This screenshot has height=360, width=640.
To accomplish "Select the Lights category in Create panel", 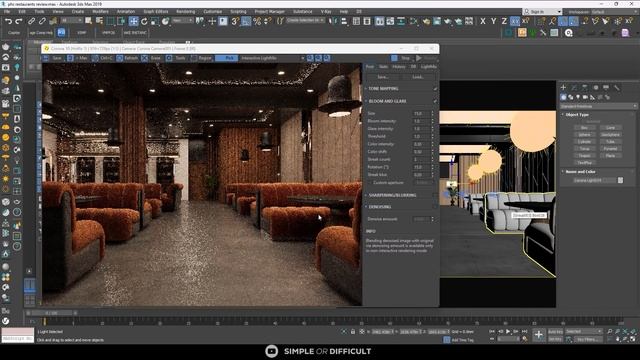I will tap(578, 97).
